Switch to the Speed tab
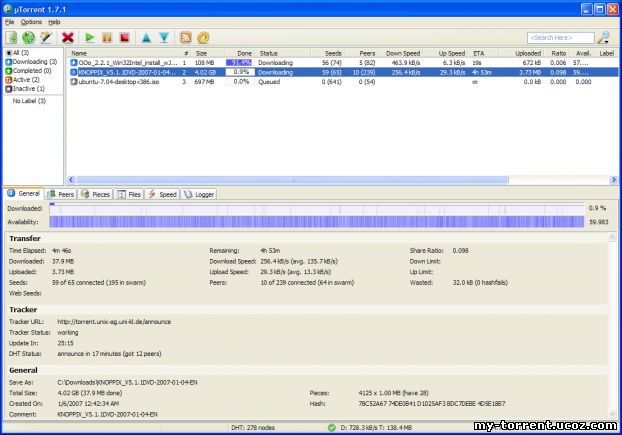The width and height of the screenshot is (622, 435). 163,194
